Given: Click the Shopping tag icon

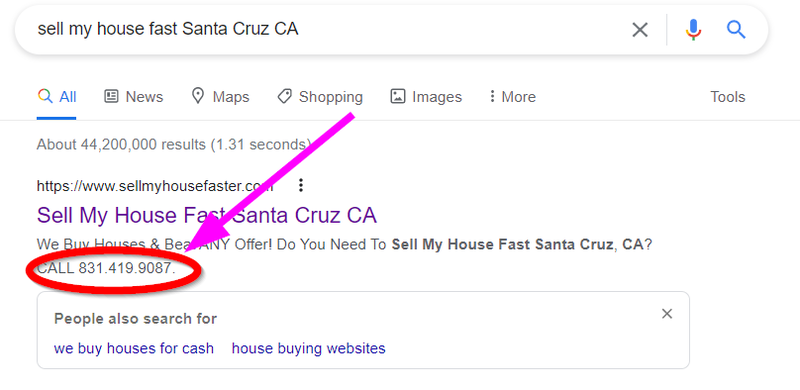Looking at the screenshot, I should click(284, 96).
